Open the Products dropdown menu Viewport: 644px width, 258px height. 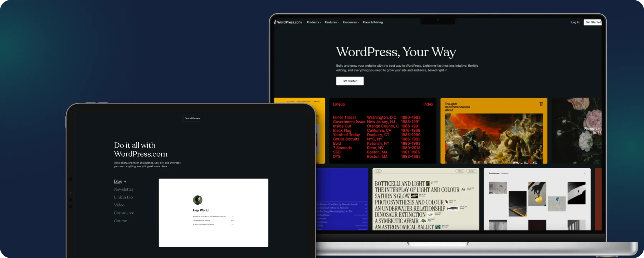tap(314, 22)
